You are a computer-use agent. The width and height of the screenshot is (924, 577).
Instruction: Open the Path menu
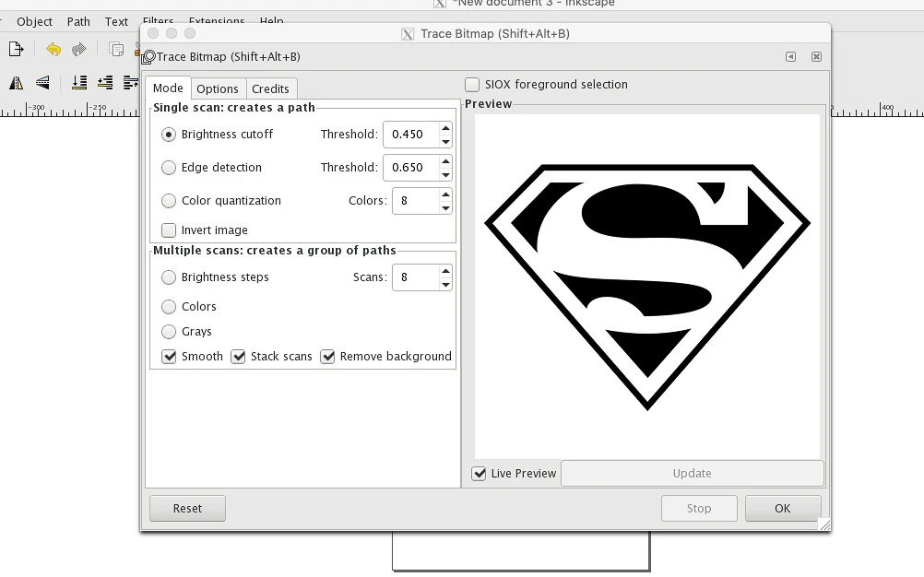(78, 22)
